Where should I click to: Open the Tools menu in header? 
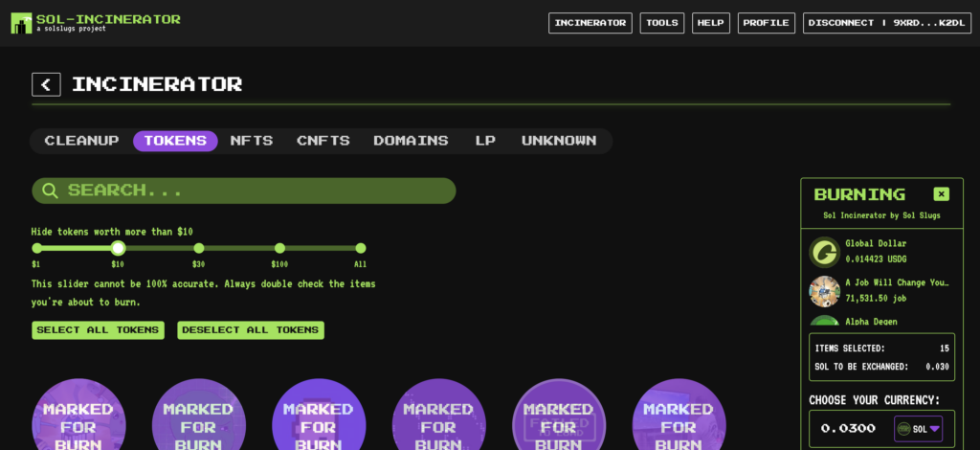(661, 23)
